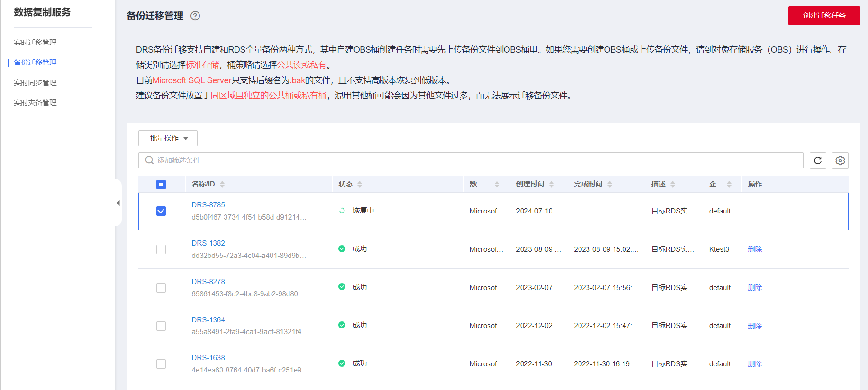Screen dimensions: 868x390
Task: Select 备份迁移管理 in sidebar
Action: [35, 62]
